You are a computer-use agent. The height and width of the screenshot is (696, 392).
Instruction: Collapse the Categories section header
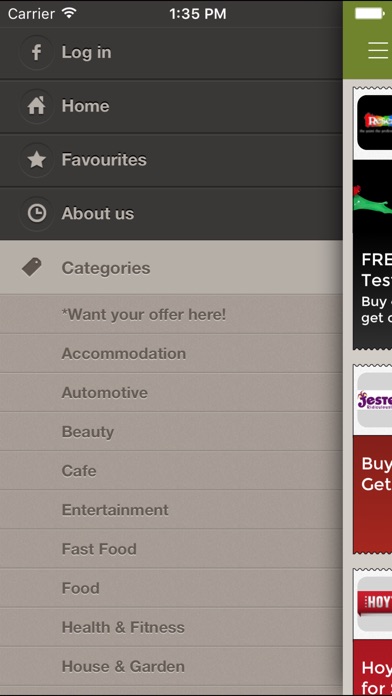(171, 267)
